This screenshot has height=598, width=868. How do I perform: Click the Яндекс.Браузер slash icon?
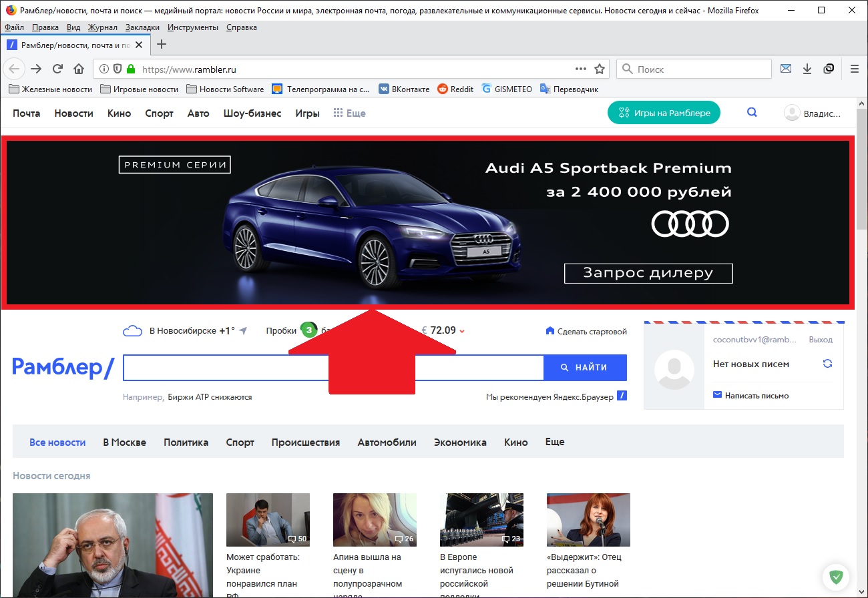coord(622,396)
